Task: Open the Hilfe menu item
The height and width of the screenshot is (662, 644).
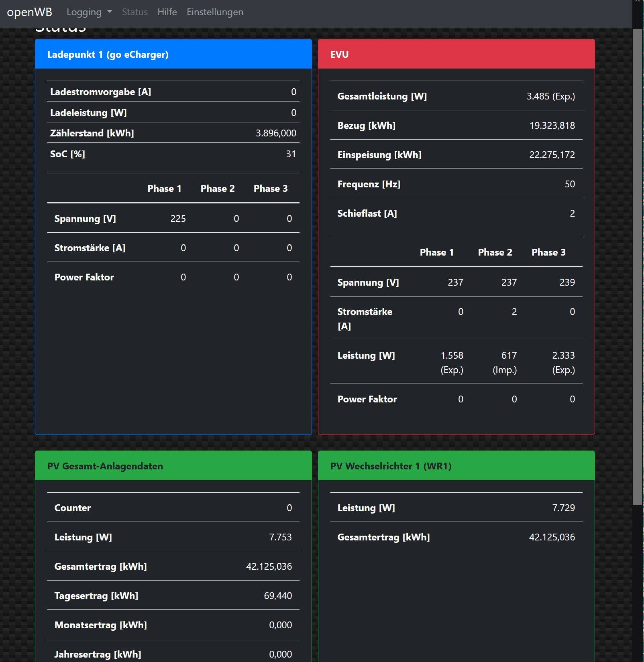Action: [167, 12]
